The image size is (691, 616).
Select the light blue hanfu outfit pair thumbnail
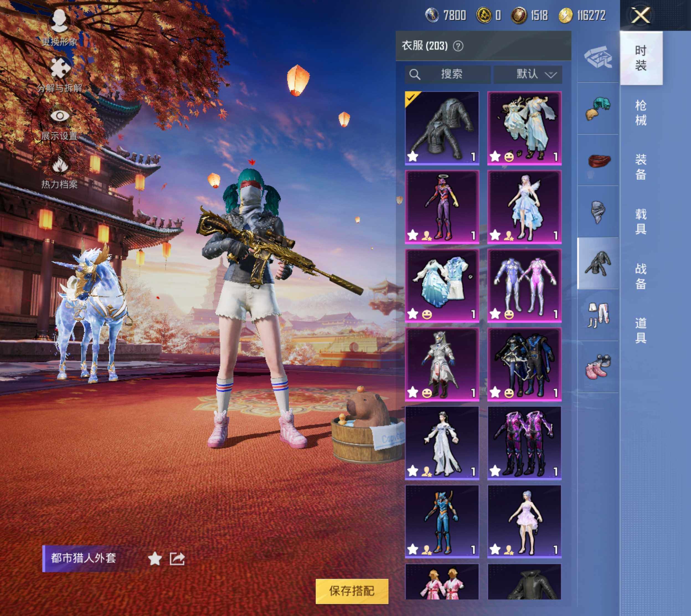click(525, 128)
